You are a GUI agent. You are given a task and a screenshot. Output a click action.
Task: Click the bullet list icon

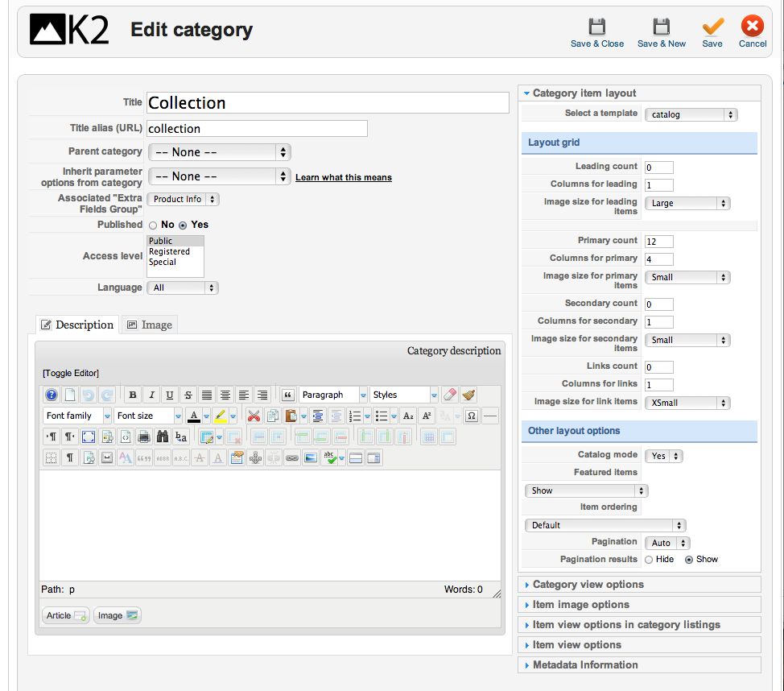382,416
